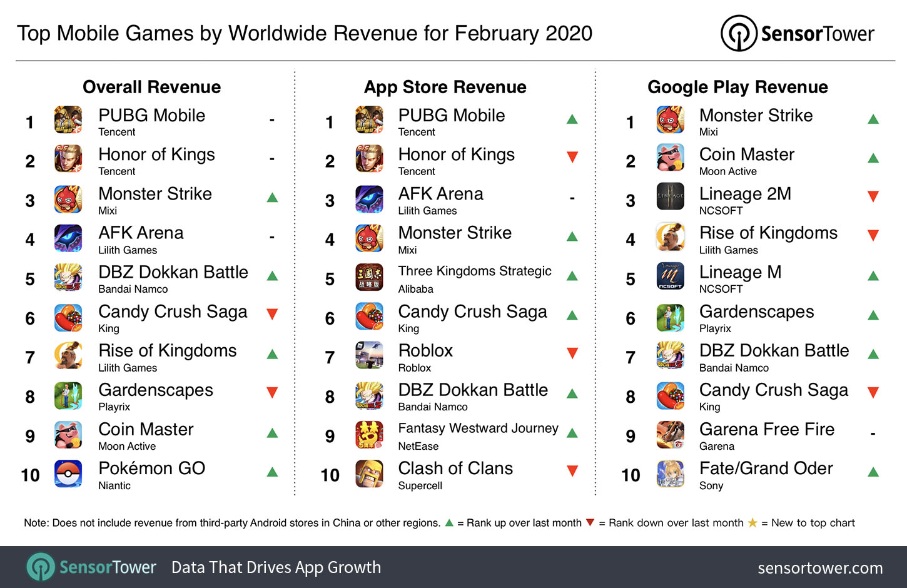907x588 pixels.
Task: Click red down arrow beside Clash of Clans
Action: pos(572,471)
